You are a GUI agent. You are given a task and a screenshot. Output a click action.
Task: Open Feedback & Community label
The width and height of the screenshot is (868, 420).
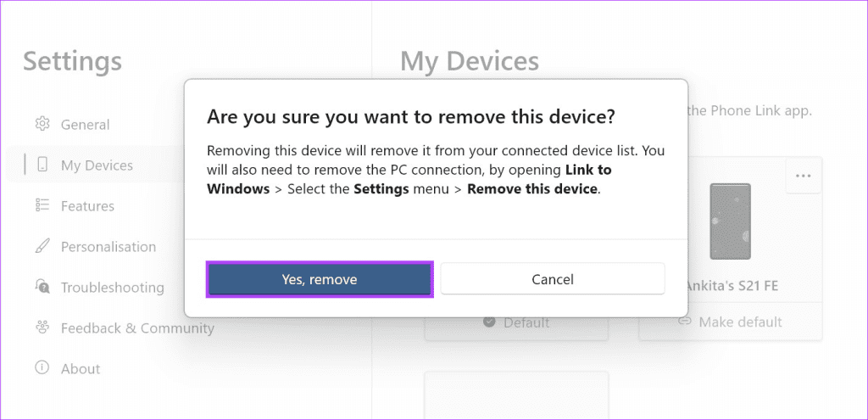(x=137, y=328)
